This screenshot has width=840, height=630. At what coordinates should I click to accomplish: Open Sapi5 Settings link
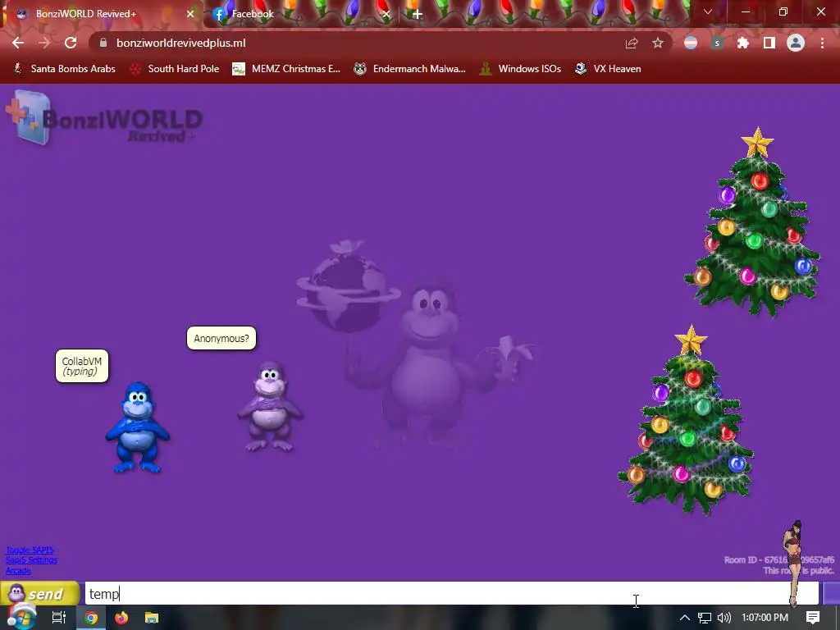pos(31,560)
